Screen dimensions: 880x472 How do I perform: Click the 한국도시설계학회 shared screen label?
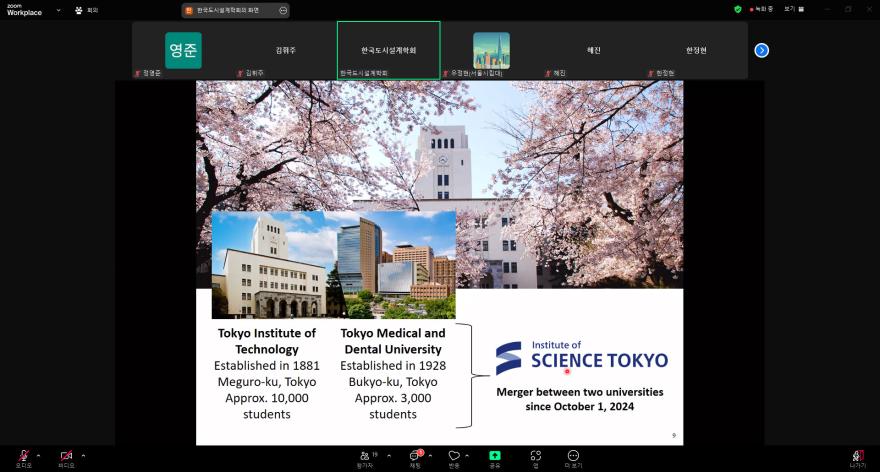click(228, 11)
